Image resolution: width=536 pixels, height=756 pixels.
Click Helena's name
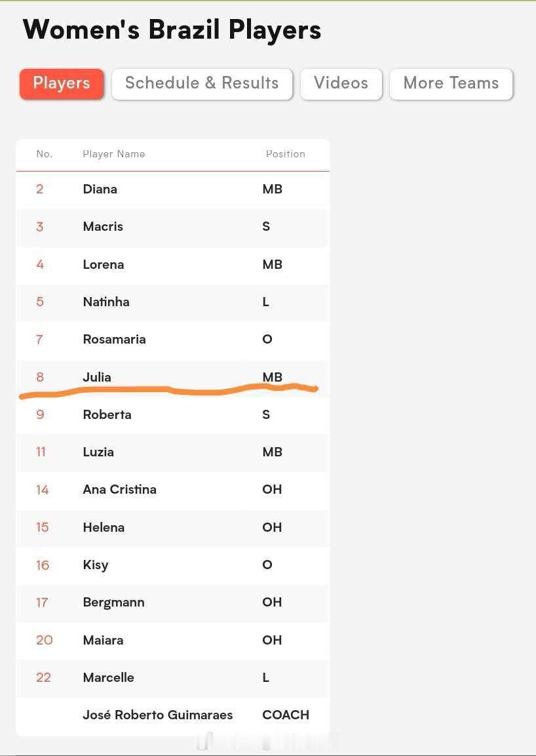104,527
